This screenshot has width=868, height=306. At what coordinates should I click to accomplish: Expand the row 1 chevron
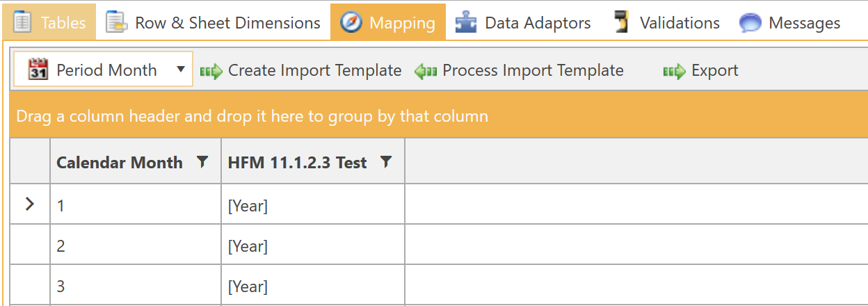coord(30,204)
